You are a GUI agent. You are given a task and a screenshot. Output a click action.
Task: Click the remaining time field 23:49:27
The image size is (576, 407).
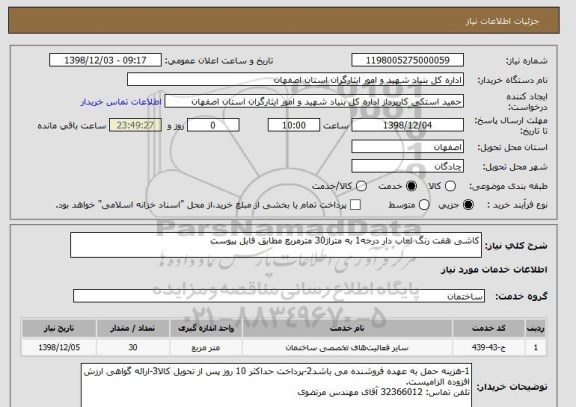tap(135, 125)
